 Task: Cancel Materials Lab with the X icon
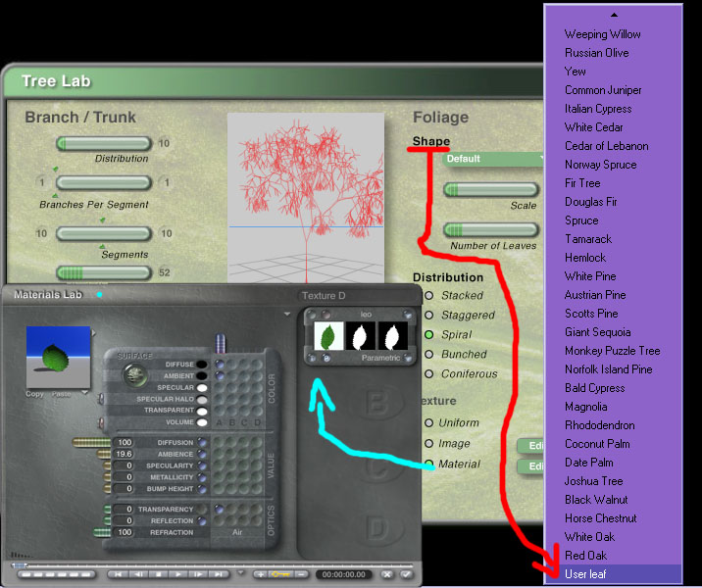387,574
